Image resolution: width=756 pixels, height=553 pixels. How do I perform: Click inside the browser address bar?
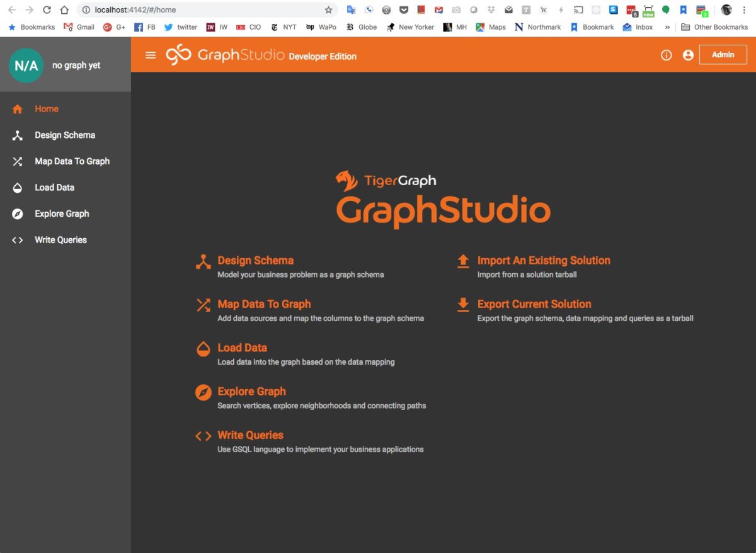point(189,9)
